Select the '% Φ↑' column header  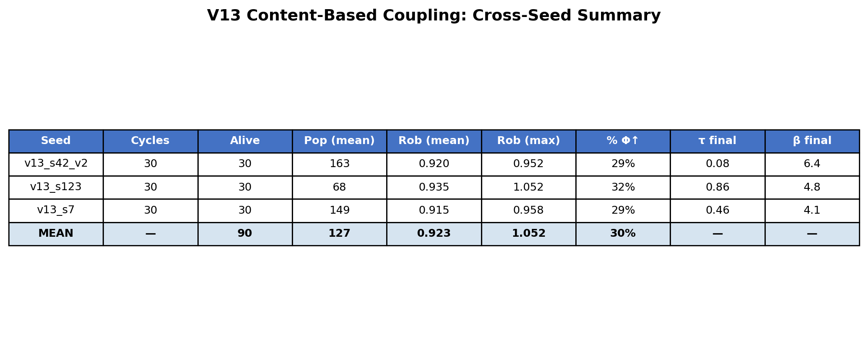coord(623,141)
